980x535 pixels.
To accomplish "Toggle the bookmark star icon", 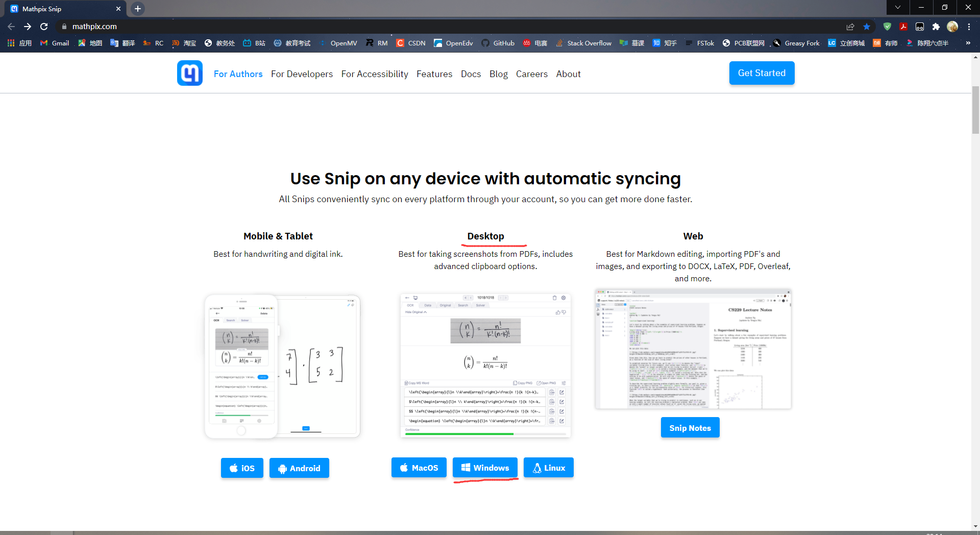I will (867, 27).
